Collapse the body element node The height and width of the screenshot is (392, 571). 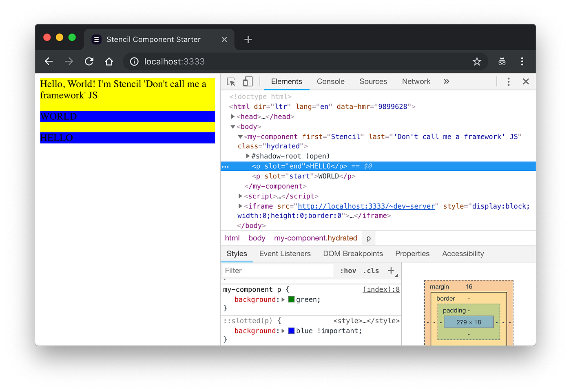tap(233, 127)
